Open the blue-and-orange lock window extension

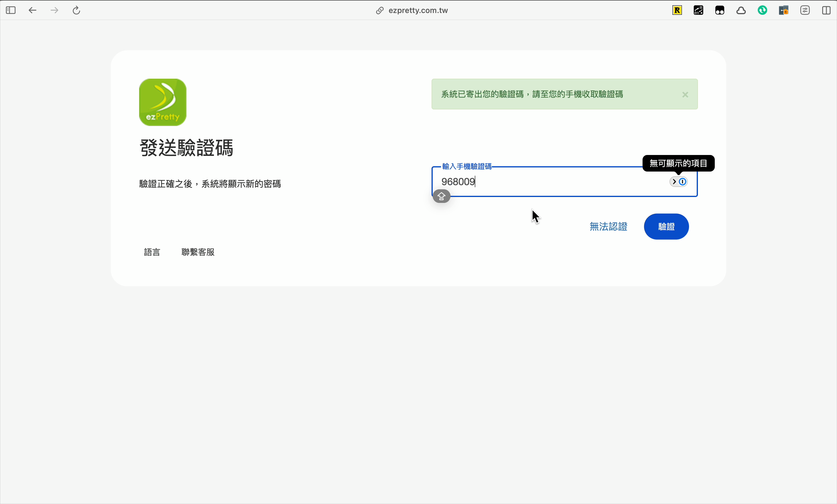click(784, 10)
